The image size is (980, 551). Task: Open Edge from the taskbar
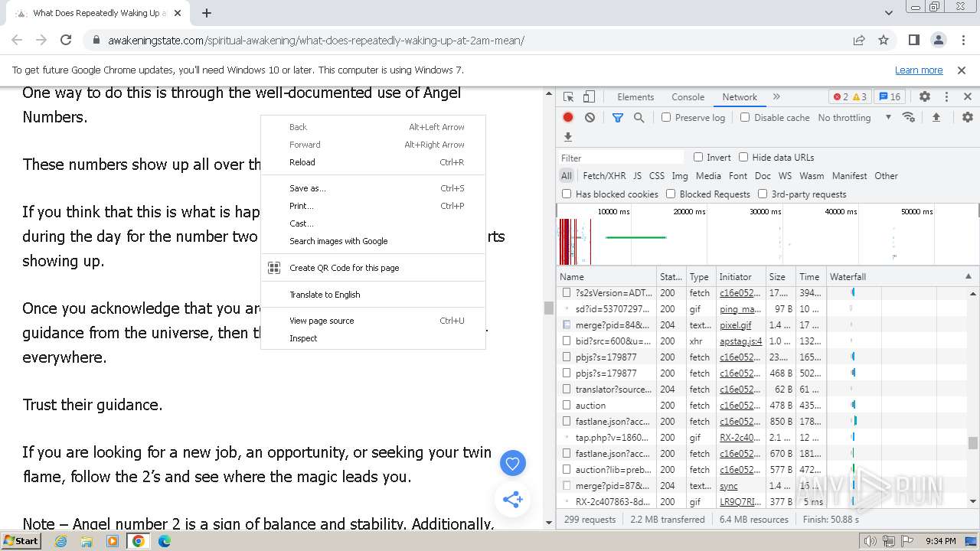[165, 541]
